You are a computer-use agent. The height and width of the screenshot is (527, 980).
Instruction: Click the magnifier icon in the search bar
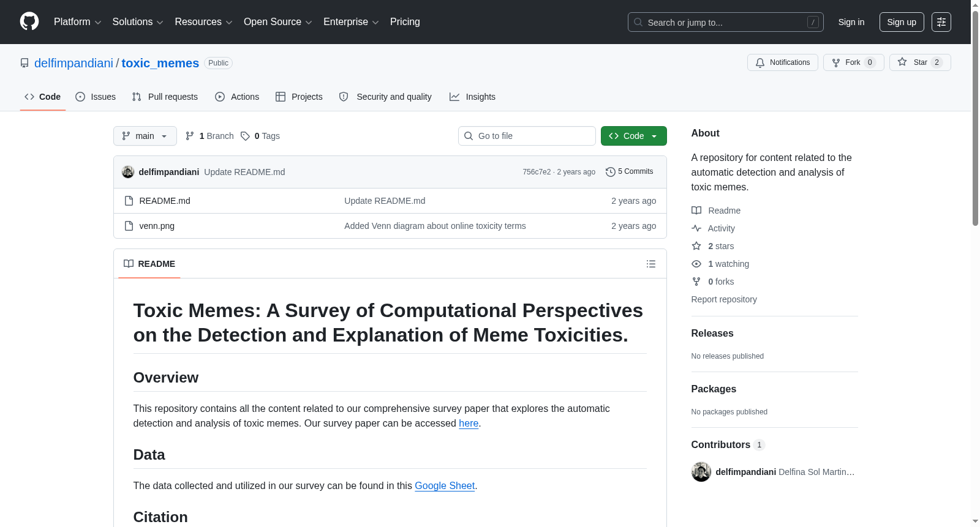638,22
